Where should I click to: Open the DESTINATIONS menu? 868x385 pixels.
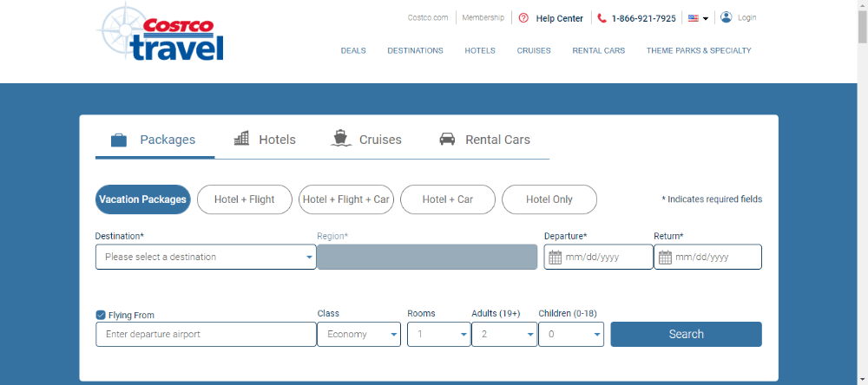point(415,50)
